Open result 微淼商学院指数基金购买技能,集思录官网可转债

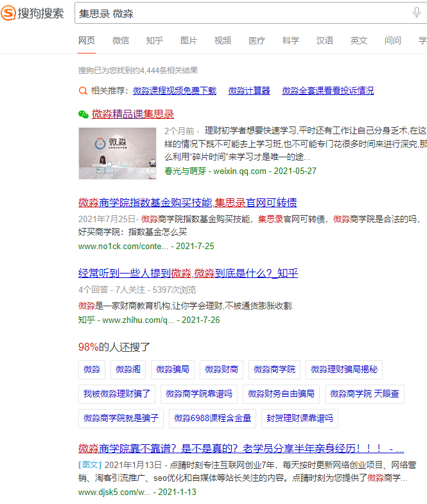(187, 202)
